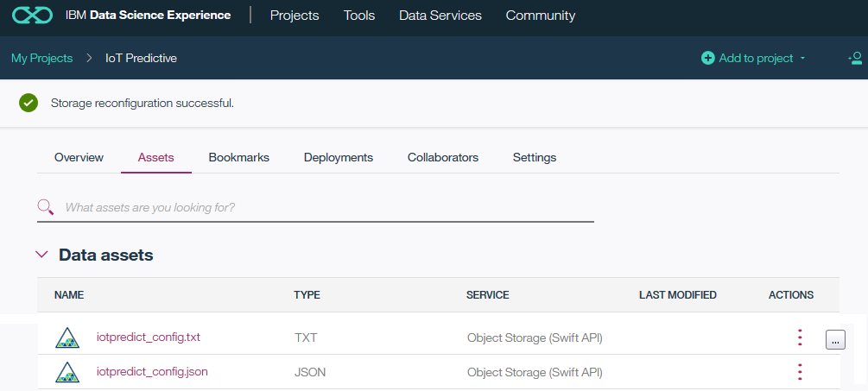Switch to the Collaborators tab

[443, 157]
